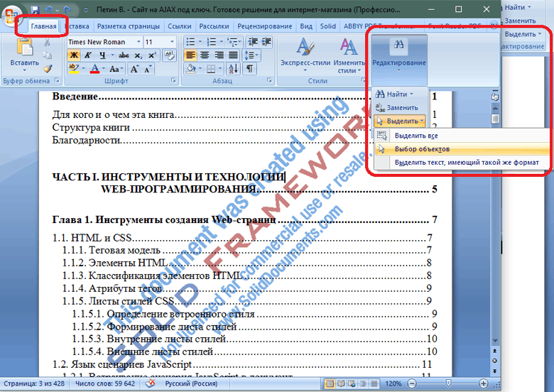Viewport: 554px width, 392px height.
Task: Clear formatting with eraser icon
Action: pos(170,55)
